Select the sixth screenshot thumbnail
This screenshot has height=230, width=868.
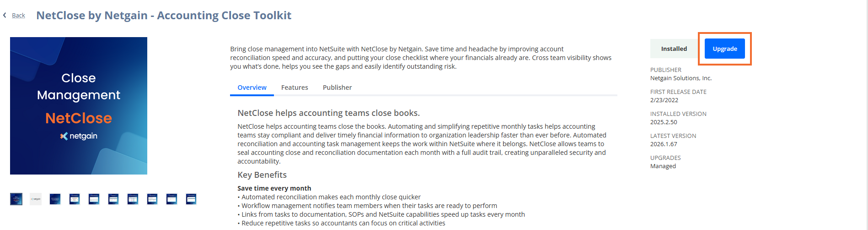[x=113, y=199]
